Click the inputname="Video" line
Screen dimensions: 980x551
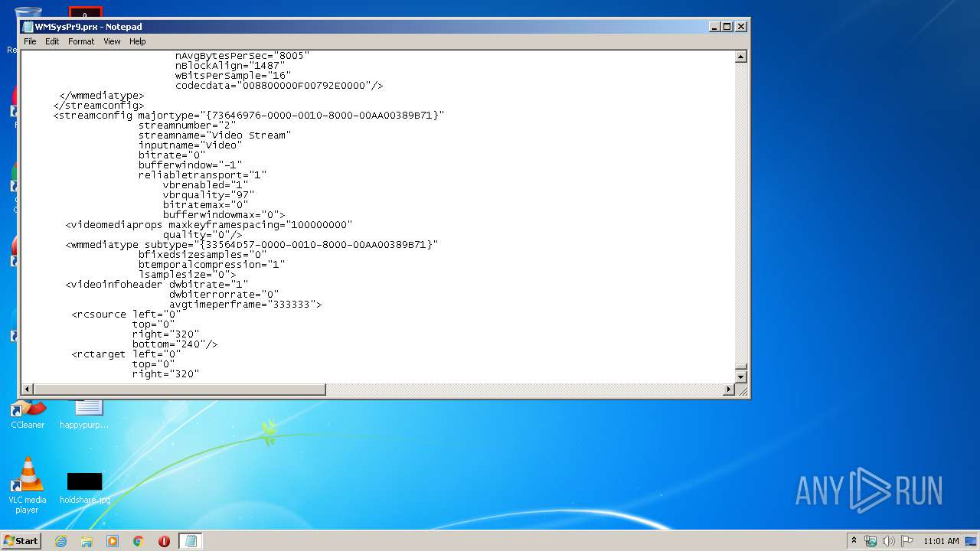190,145
